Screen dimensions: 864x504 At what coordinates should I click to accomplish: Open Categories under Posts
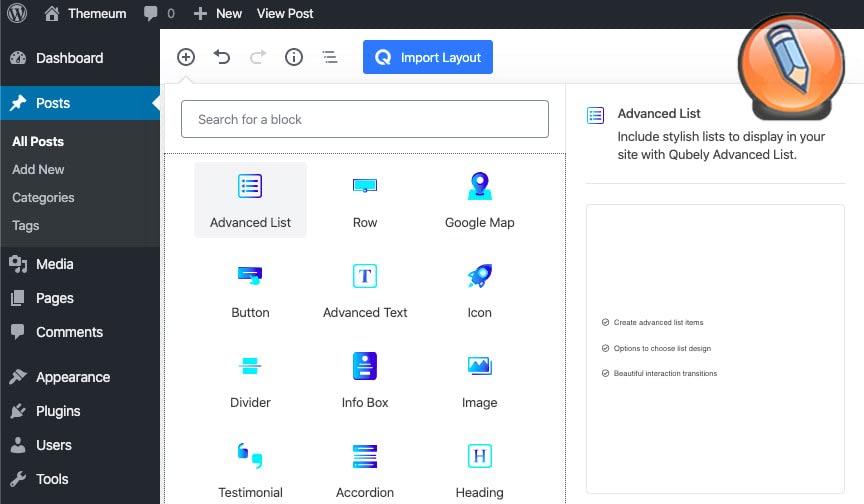point(43,198)
